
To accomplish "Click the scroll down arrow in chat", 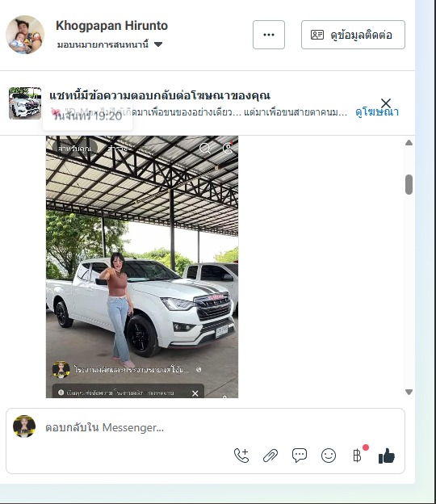I will 409,392.
